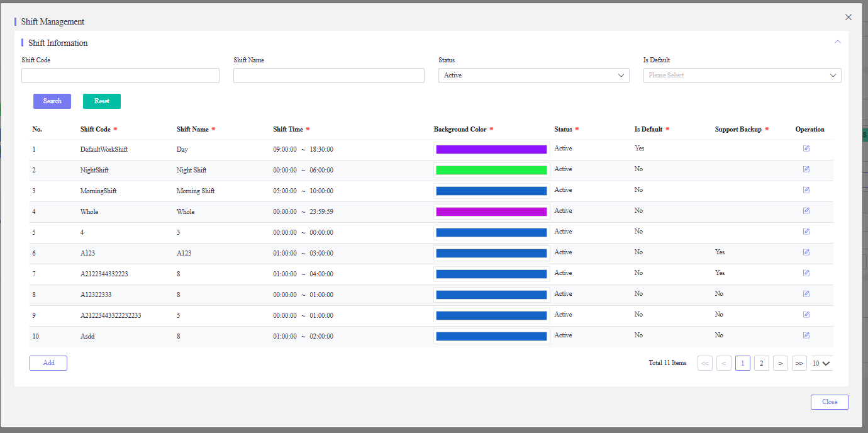The width and height of the screenshot is (868, 433).
Task: Open the Is Default select dropdown
Action: (x=742, y=76)
